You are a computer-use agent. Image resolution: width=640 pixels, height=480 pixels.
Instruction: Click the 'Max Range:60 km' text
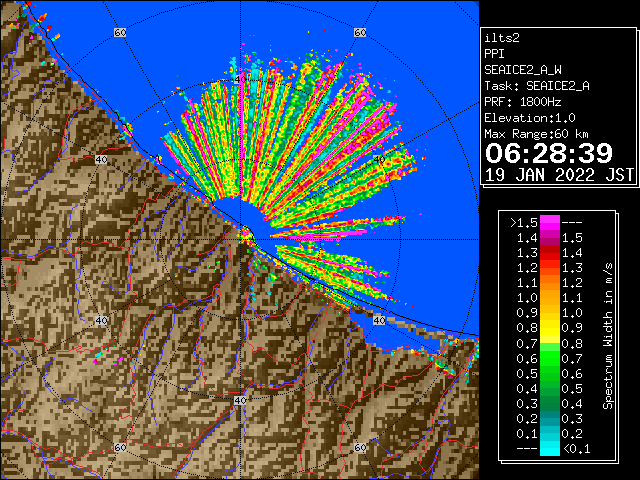[x=537, y=134]
